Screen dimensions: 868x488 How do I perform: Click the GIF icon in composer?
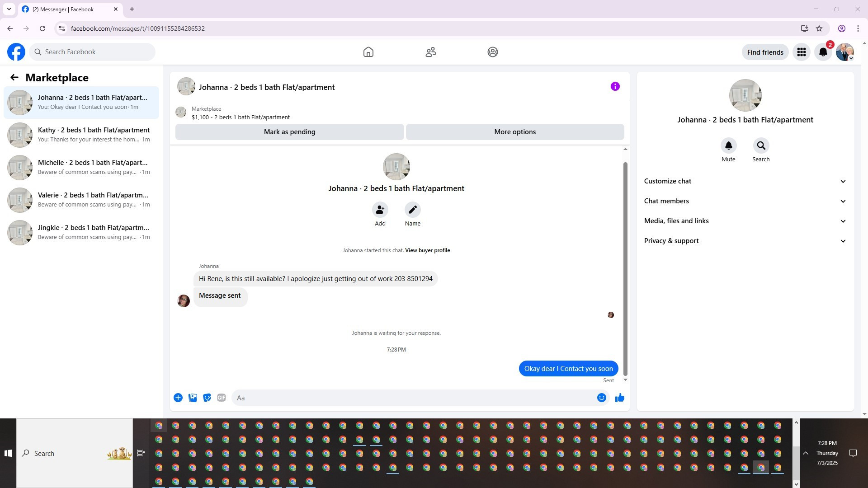click(221, 398)
